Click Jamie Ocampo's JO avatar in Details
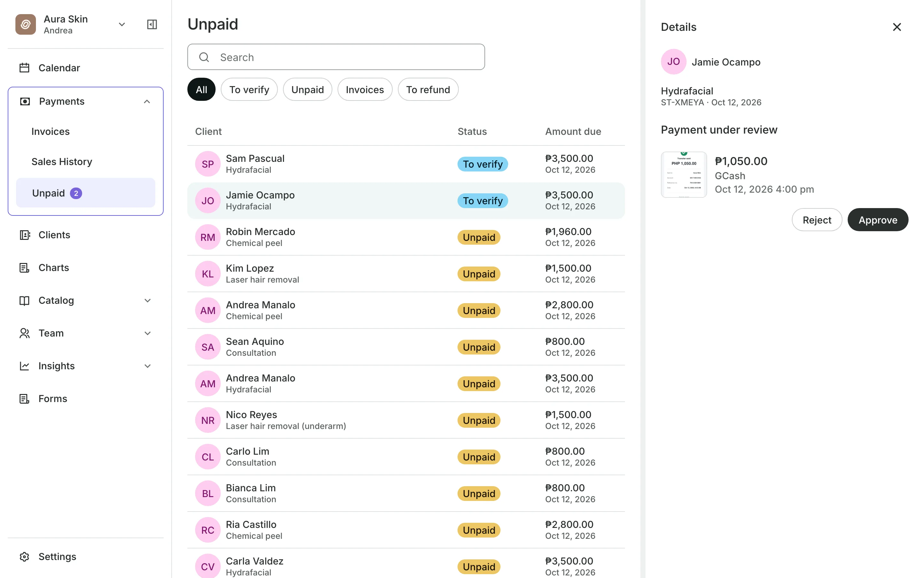 (x=673, y=62)
